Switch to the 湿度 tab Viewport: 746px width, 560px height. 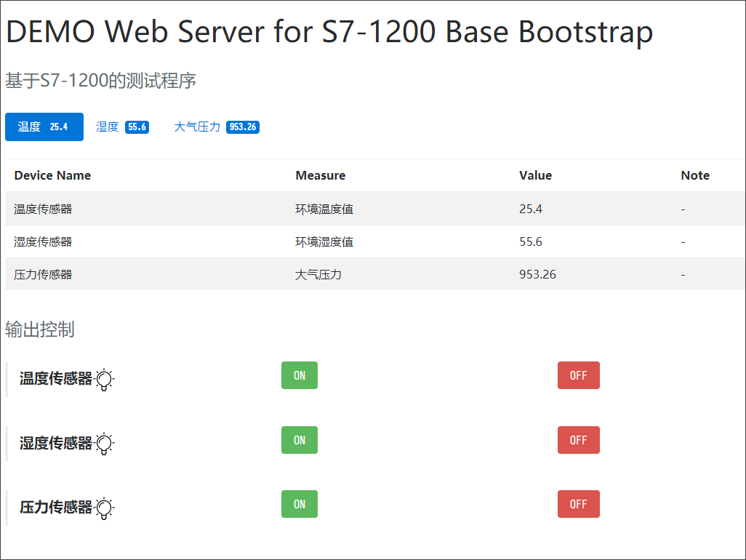coord(122,127)
